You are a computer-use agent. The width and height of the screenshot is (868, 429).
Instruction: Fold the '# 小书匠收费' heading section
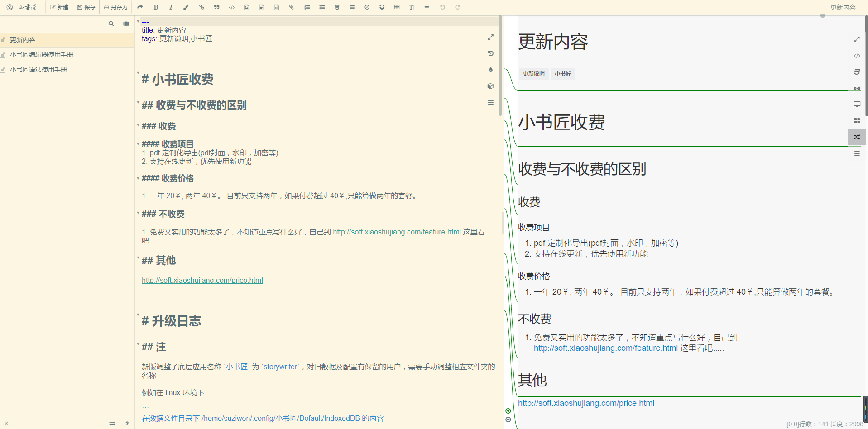click(x=138, y=73)
